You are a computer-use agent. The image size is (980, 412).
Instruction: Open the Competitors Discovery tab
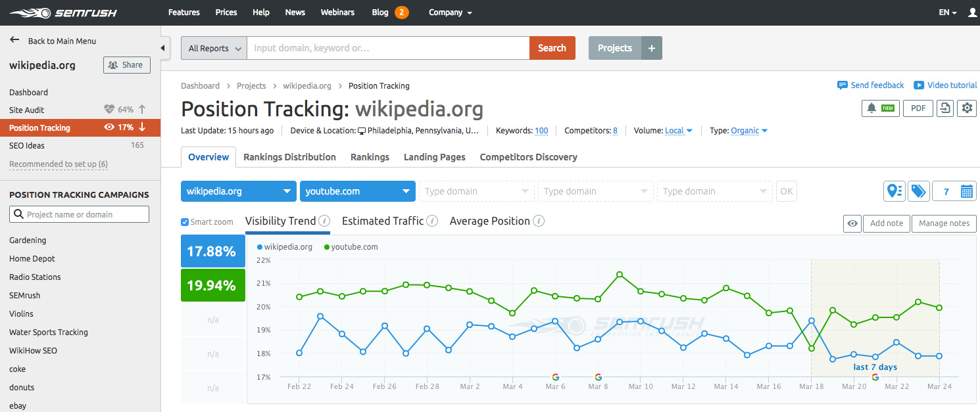click(529, 157)
